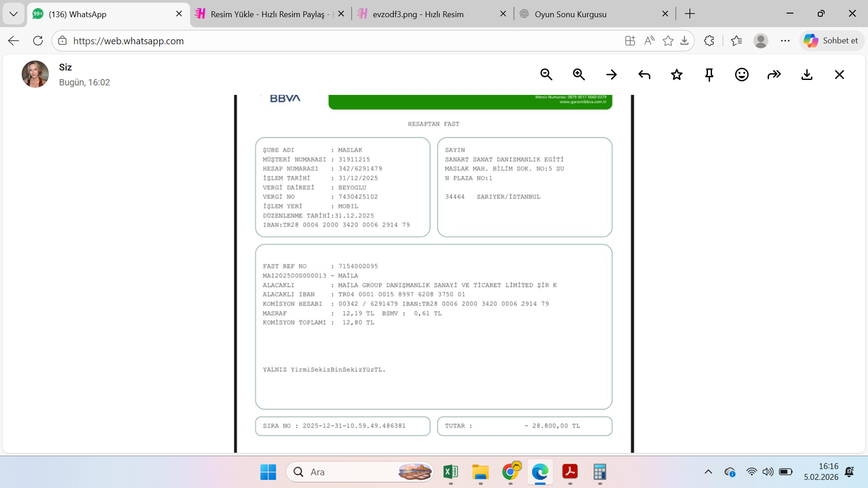Open Edge settings and more menu

pos(785,41)
